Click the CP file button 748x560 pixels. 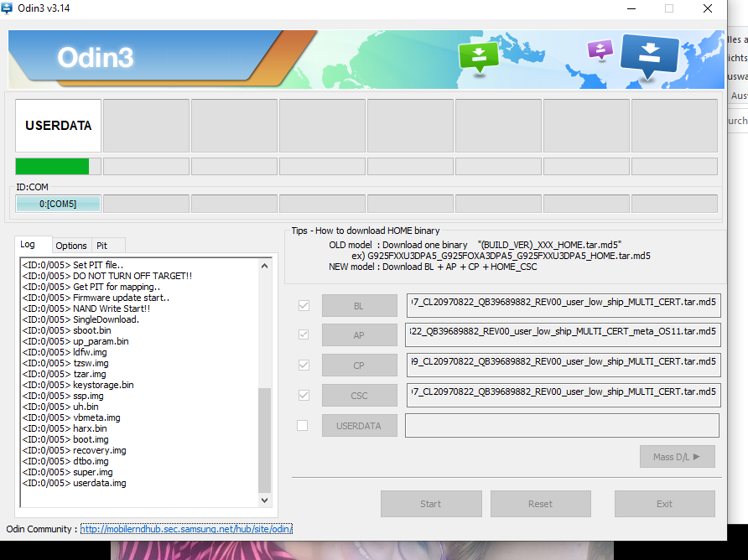point(359,366)
